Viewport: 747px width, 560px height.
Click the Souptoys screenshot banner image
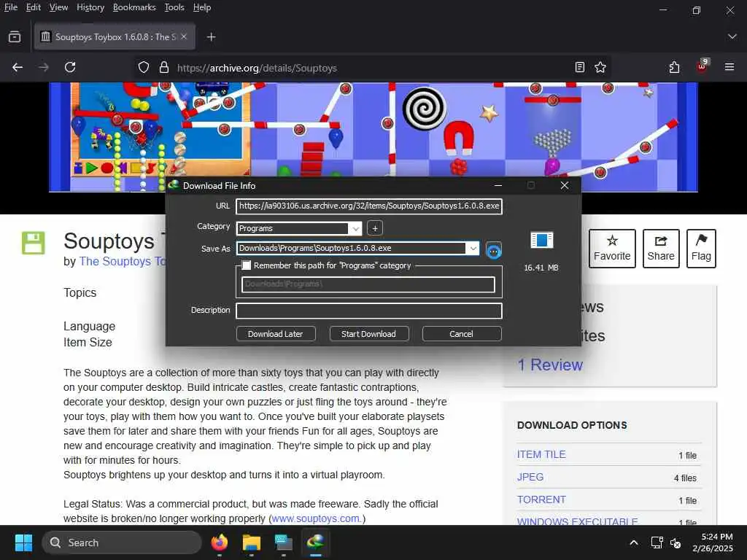coord(373,137)
